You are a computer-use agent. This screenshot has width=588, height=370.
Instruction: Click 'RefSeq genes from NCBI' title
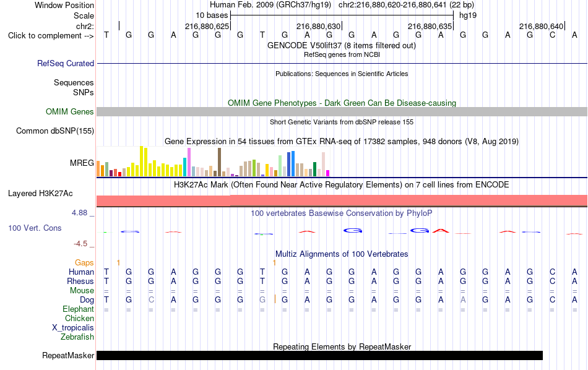342,54
